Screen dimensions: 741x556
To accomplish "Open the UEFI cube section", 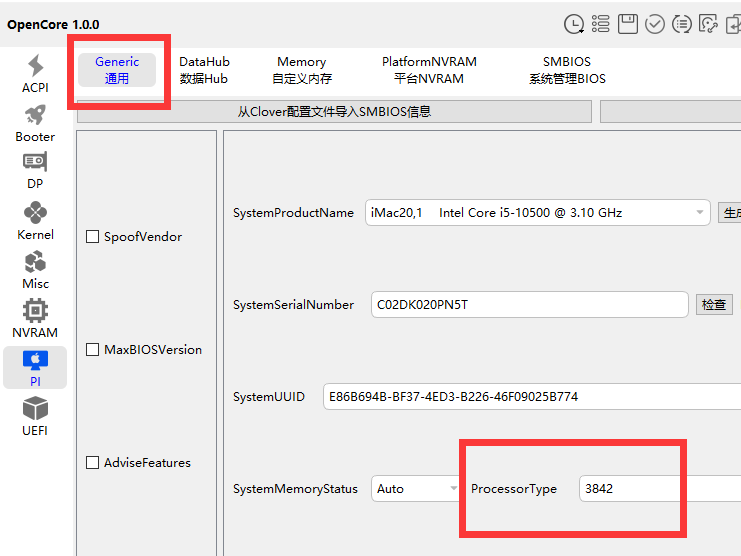I will 35,417.
